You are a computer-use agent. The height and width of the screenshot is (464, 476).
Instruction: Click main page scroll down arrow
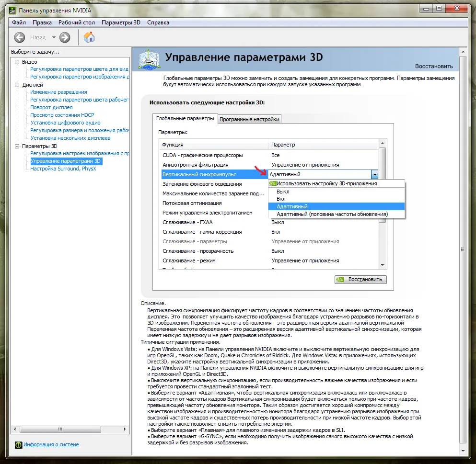[463, 451]
